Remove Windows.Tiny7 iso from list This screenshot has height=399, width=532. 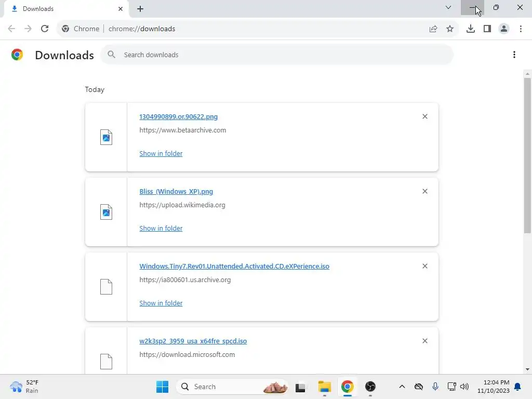(x=425, y=266)
